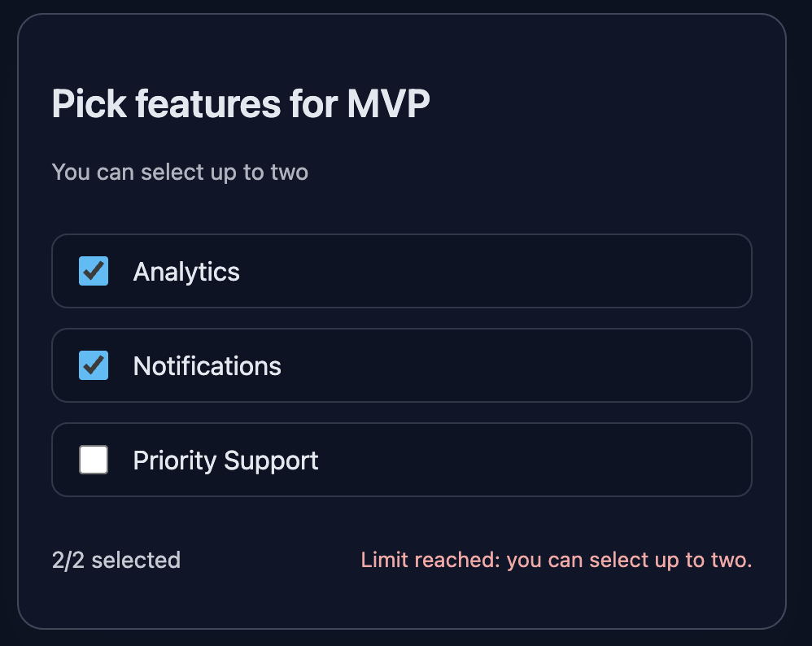Tick the empty Priority Support checkbox
Screen dimensions: 812x646
pyautogui.click(x=94, y=460)
